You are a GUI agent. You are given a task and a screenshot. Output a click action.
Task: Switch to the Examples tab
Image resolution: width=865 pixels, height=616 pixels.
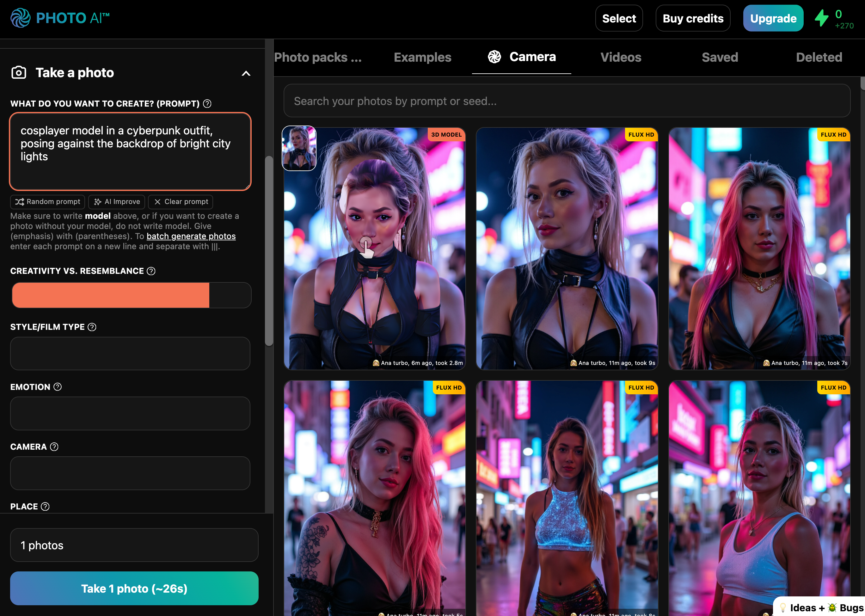click(422, 57)
